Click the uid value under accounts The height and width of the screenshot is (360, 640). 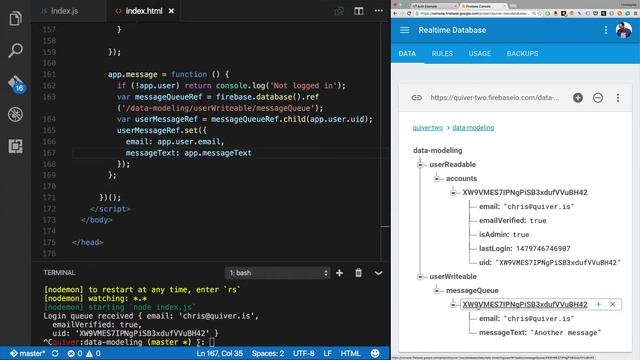[558, 262]
